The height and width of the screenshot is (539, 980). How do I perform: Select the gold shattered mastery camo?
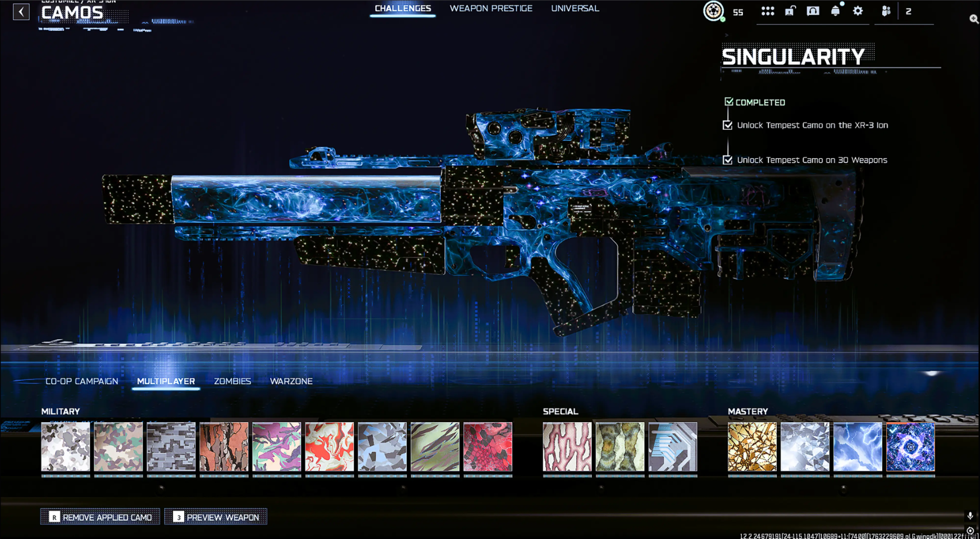[x=753, y=447]
